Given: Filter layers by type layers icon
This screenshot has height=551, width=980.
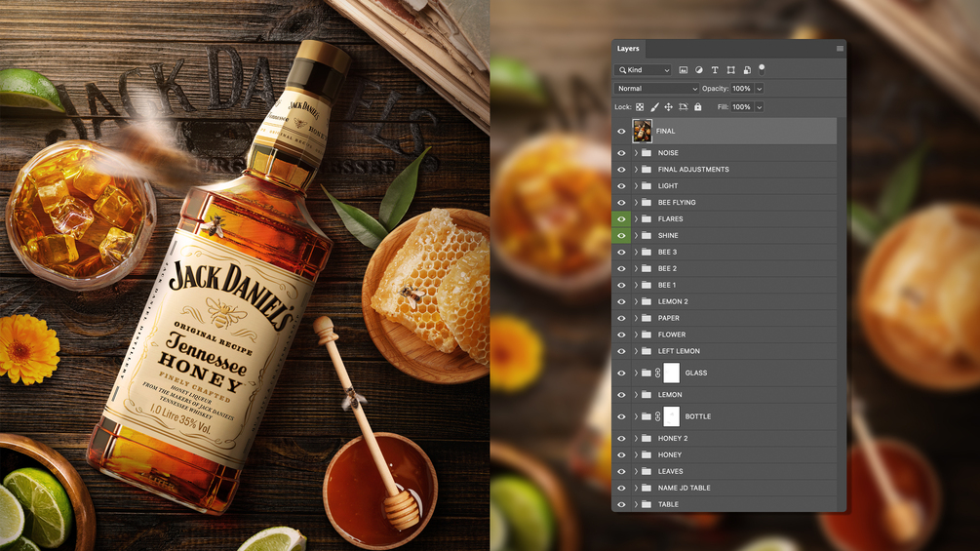Looking at the screenshot, I should coord(715,70).
